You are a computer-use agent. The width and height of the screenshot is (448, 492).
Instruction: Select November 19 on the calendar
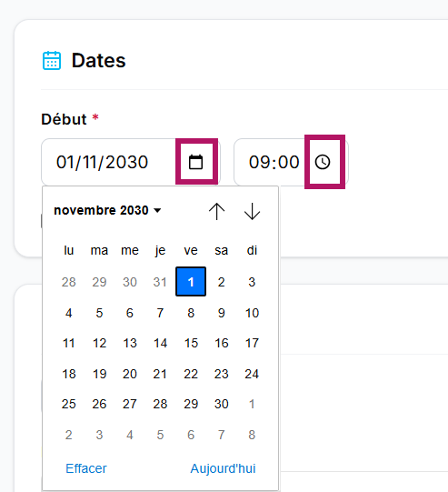pyautogui.click(x=99, y=374)
